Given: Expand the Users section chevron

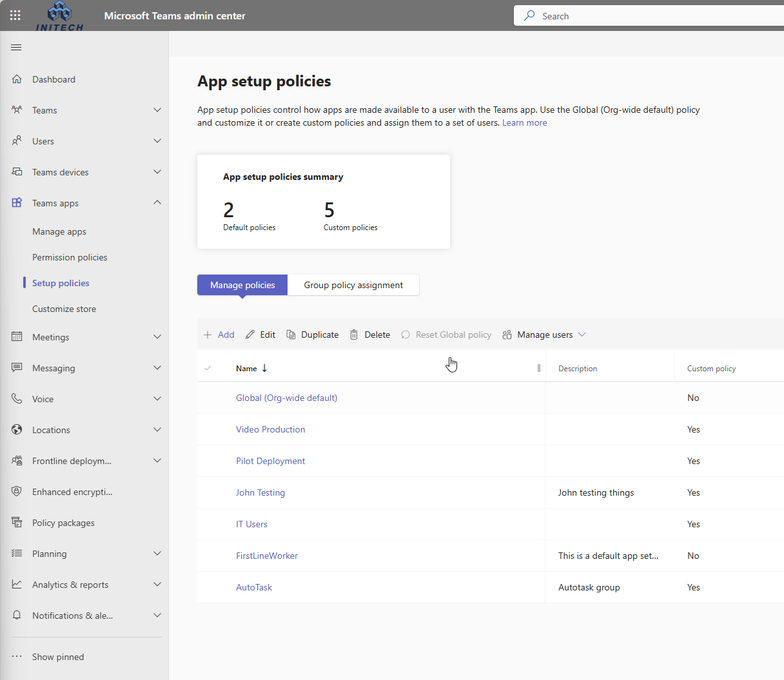Looking at the screenshot, I should pyautogui.click(x=157, y=141).
